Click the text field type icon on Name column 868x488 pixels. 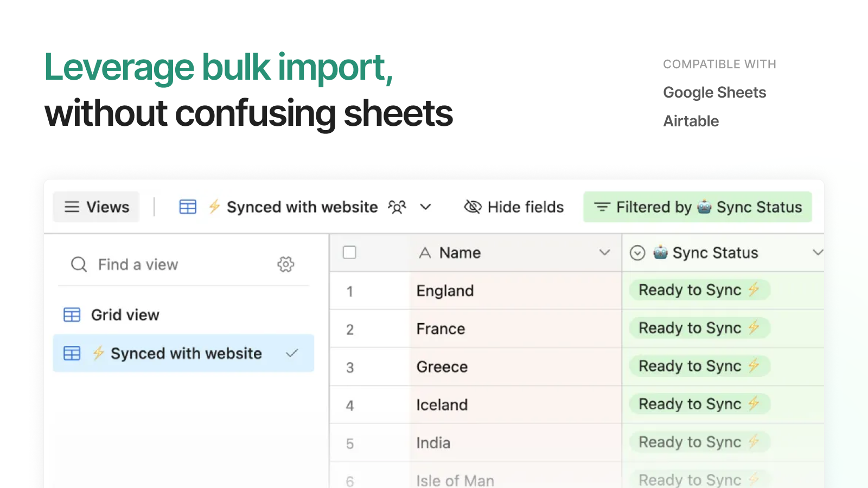425,253
